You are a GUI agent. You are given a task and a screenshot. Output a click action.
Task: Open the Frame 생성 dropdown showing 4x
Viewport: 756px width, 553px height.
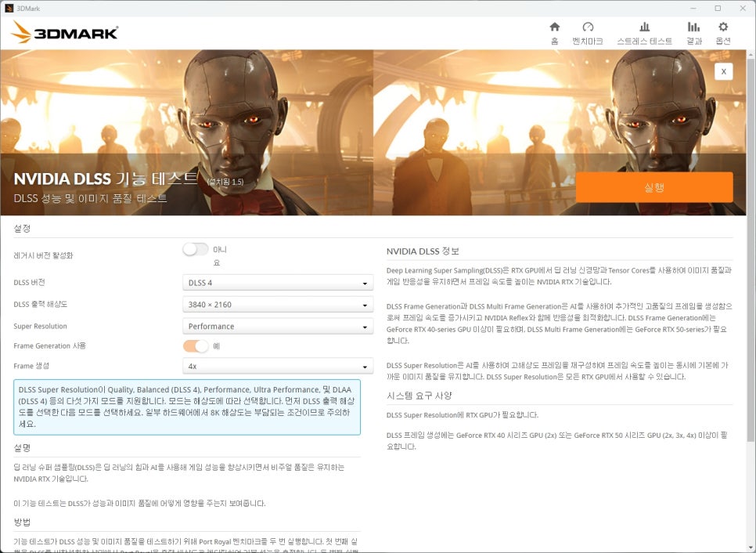click(x=278, y=367)
